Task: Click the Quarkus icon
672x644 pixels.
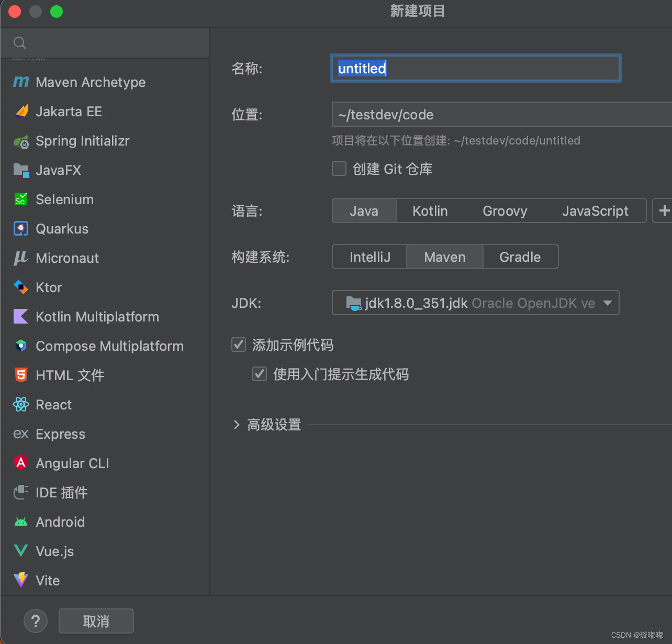Action: click(x=21, y=229)
